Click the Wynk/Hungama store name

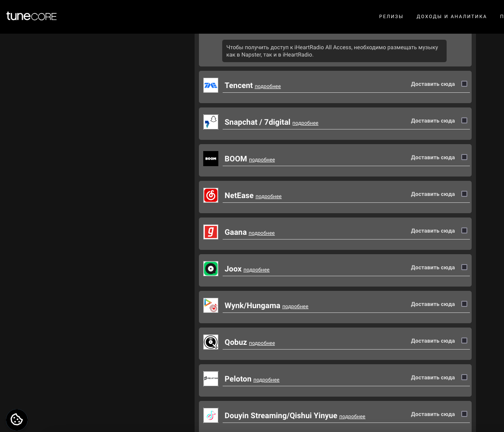(x=252, y=305)
